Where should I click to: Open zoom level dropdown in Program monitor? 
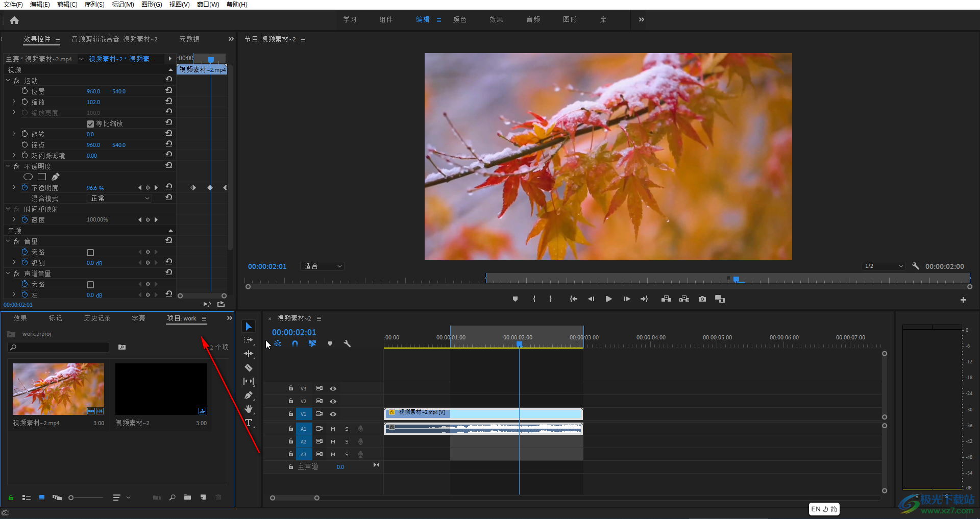point(323,266)
